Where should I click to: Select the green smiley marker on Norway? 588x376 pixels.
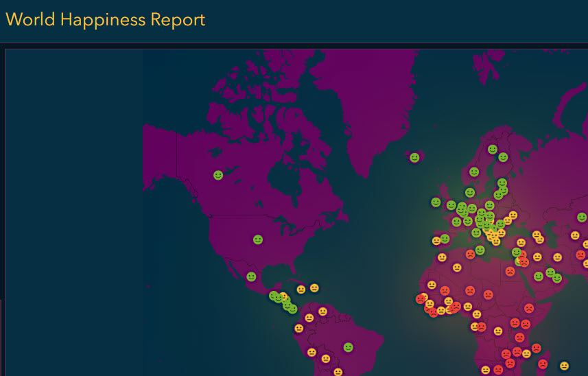click(474, 172)
